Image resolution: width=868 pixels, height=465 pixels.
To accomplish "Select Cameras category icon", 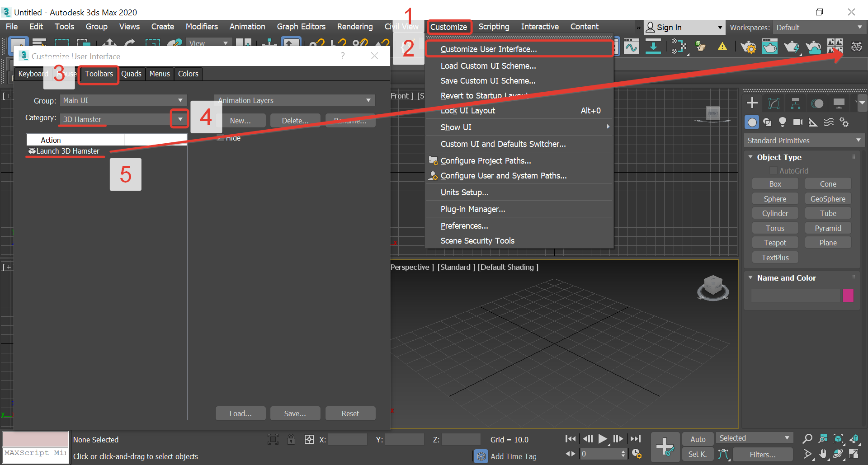I will (798, 122).
